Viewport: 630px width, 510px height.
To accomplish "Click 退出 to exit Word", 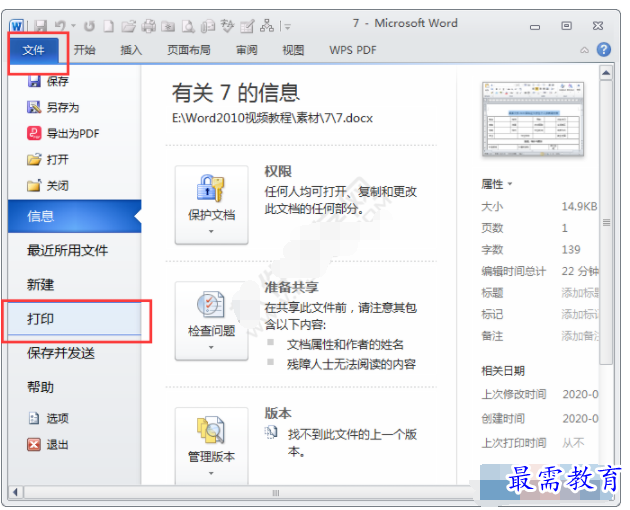I will [x=48, y=444].
